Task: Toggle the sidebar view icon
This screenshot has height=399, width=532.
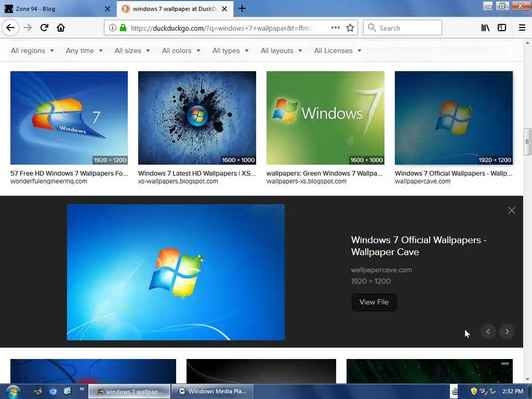Action: coord(502,28)
